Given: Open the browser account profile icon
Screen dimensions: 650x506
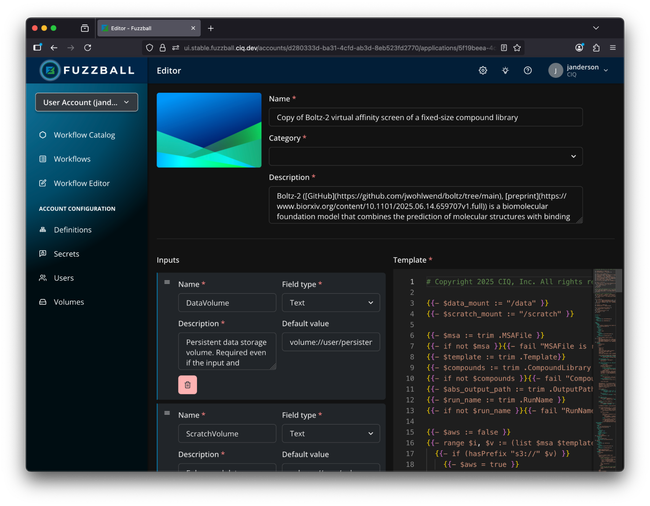Looking at the screenshot, I should (580, 48).
